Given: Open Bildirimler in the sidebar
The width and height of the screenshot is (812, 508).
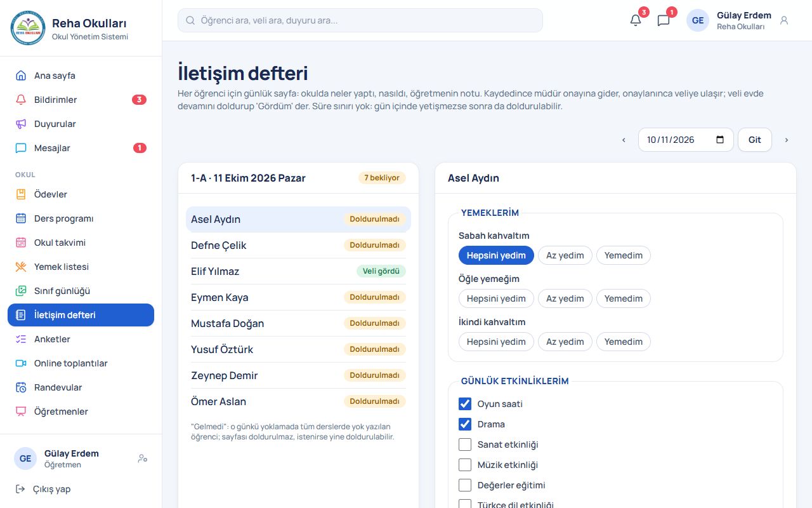Looking at the screenshot, I should [x=81, y=100].
